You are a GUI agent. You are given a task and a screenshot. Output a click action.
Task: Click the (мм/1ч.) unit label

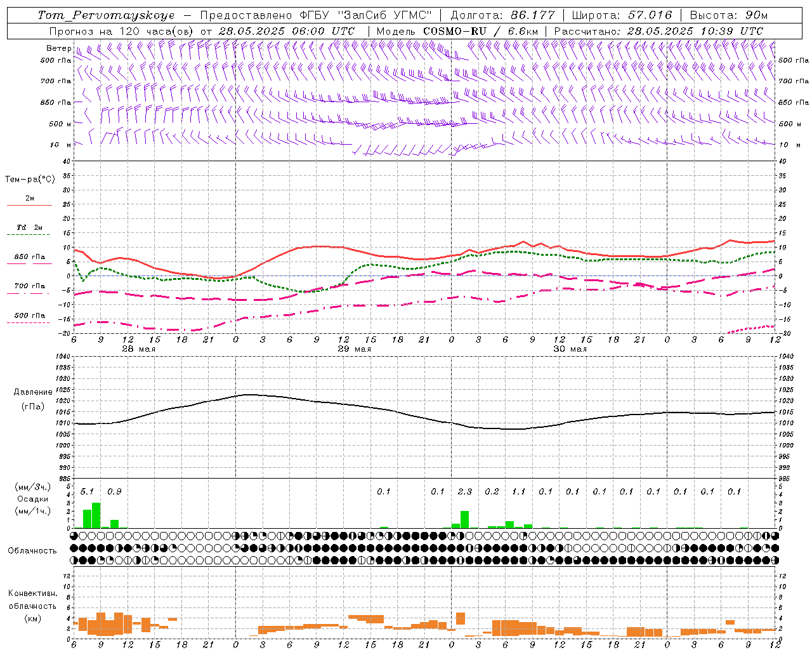click(32, 511)
